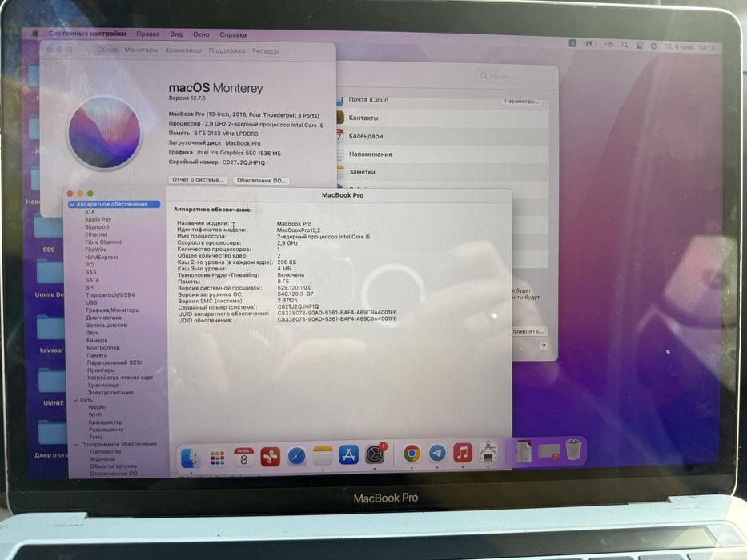Select 'NVMExpress' in the sidebar

(x=102, y=257)
